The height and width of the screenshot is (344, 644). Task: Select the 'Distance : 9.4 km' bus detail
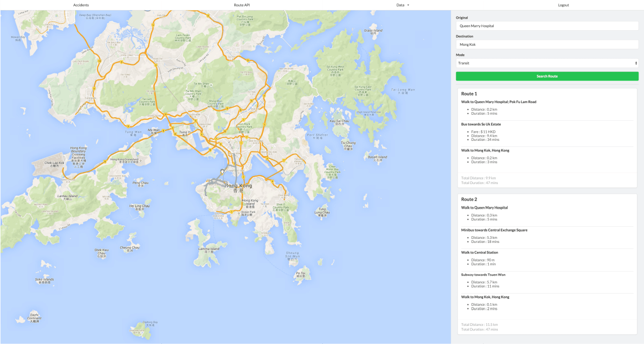point(484,136)
